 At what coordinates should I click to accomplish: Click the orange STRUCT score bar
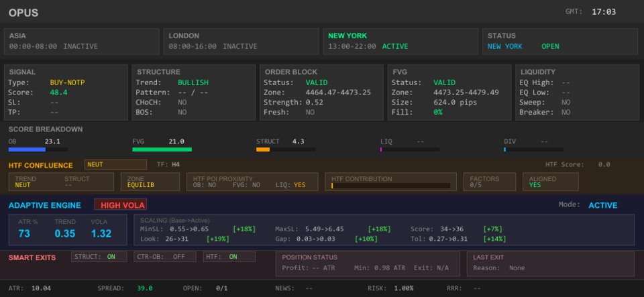[x=263, y=150]
